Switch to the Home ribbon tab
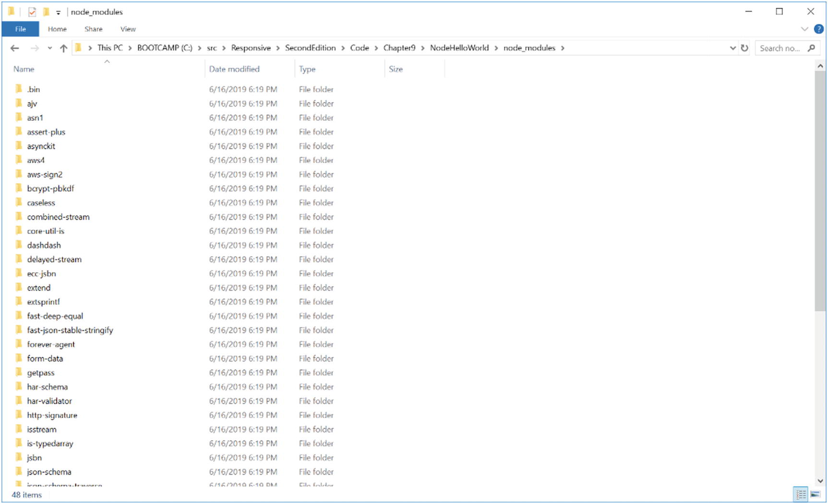828x504 pixels. (x=57, y=29)
